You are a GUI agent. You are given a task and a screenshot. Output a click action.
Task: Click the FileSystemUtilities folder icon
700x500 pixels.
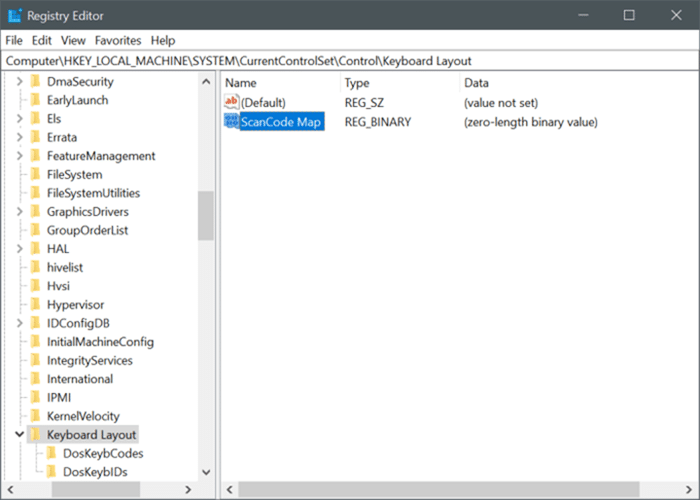click(x=35, y=193)
